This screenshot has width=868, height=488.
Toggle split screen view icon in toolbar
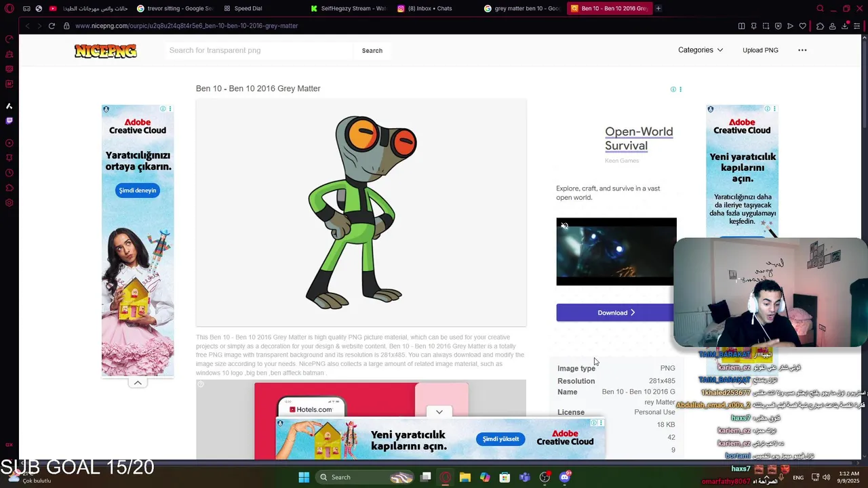pos(741,26)
